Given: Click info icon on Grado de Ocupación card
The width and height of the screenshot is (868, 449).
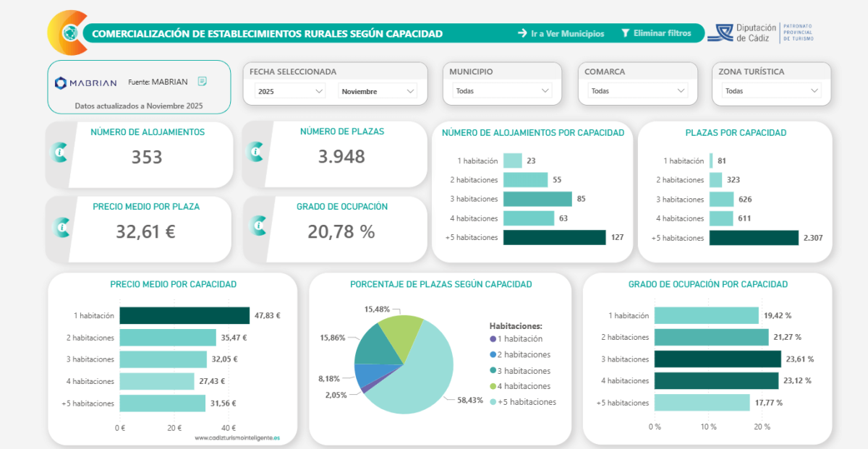Looking at the screenshot, I should pos(257,227).
